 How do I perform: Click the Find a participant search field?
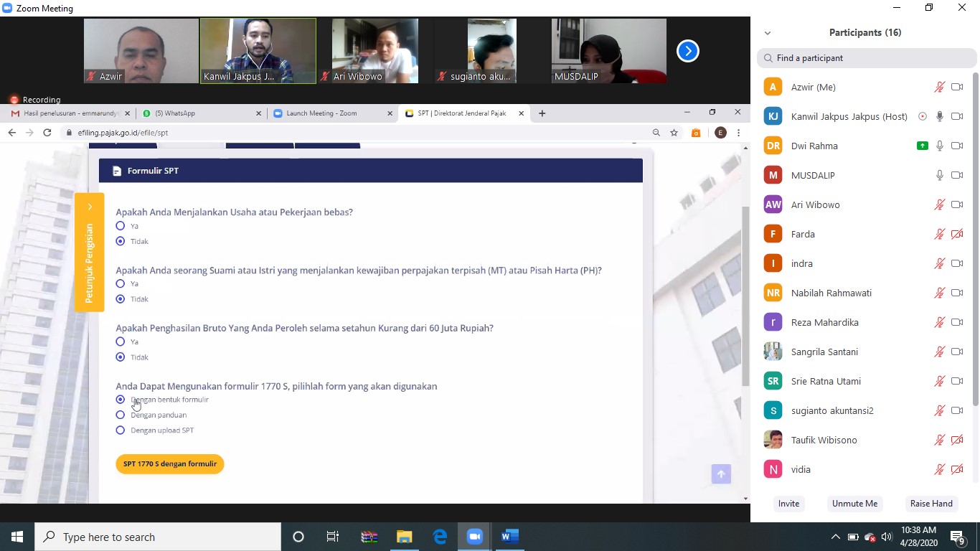(x=867, y=58)
